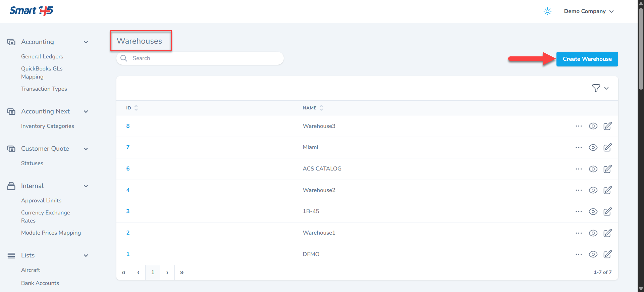Collapse the Internal sidebar section
This screenshot has height=292, width=644.
pyautogui.click(x=86, y=186)
